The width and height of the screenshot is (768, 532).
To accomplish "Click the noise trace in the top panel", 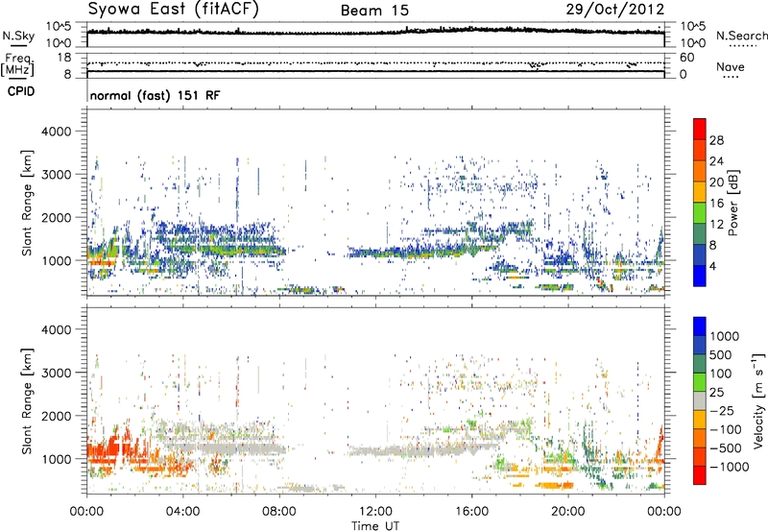I will (375, 32).
